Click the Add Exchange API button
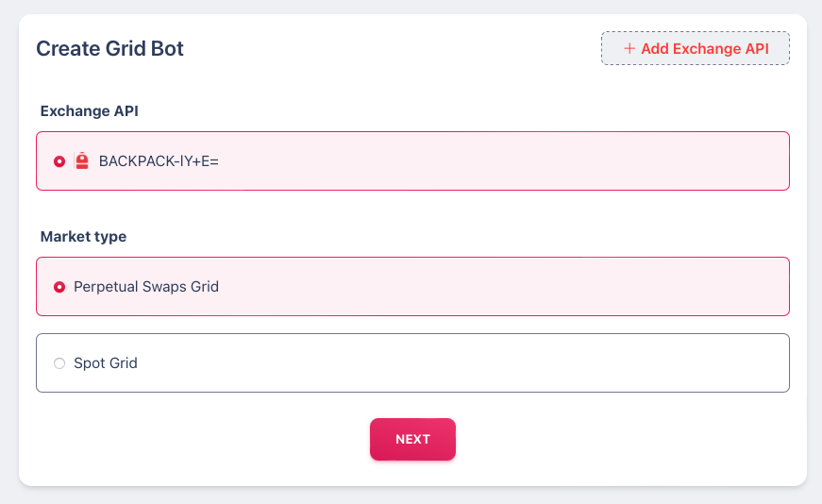 point(696,48)
